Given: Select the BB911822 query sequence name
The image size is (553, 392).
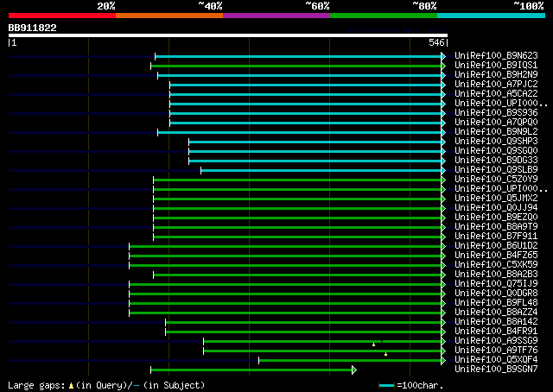Looking at the screenshot, I should tap(33, 28).
